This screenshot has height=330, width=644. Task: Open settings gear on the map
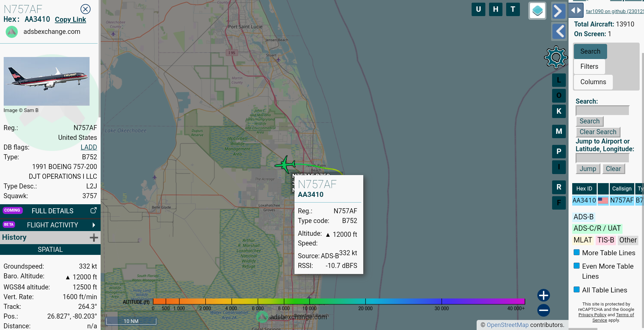(x=556, y=57)
